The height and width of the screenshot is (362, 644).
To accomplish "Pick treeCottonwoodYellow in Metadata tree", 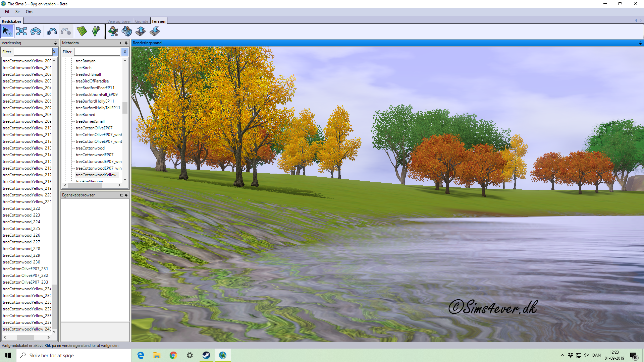I will [x=96, y=175].
